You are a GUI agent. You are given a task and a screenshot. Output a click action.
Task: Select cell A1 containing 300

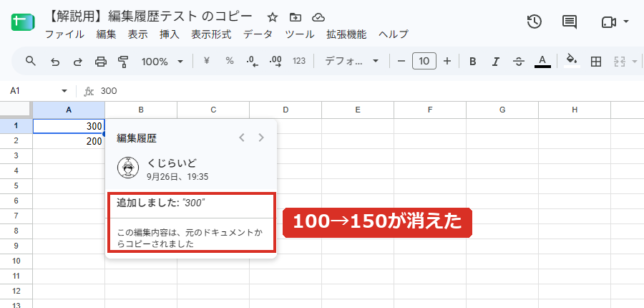[x=69, y=126]
